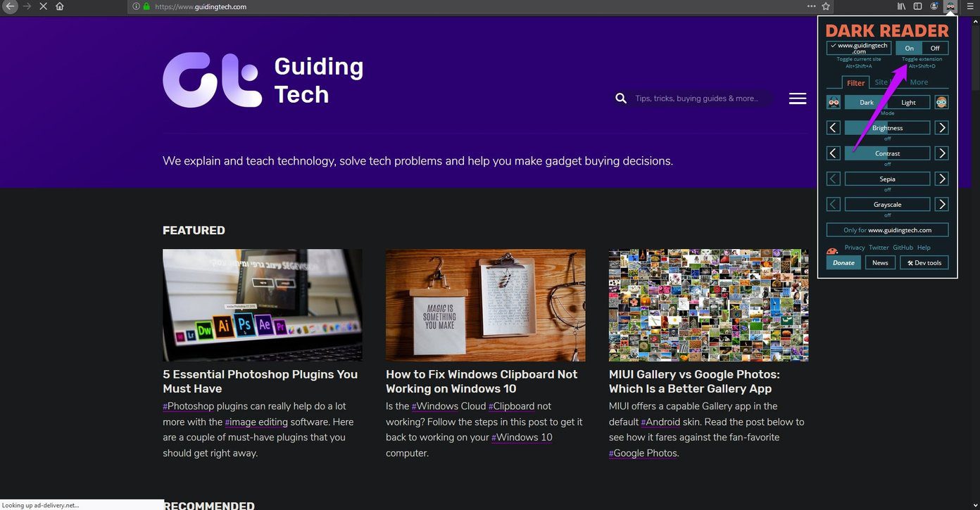Click the search magnifier icon on the site

point(621,98)
